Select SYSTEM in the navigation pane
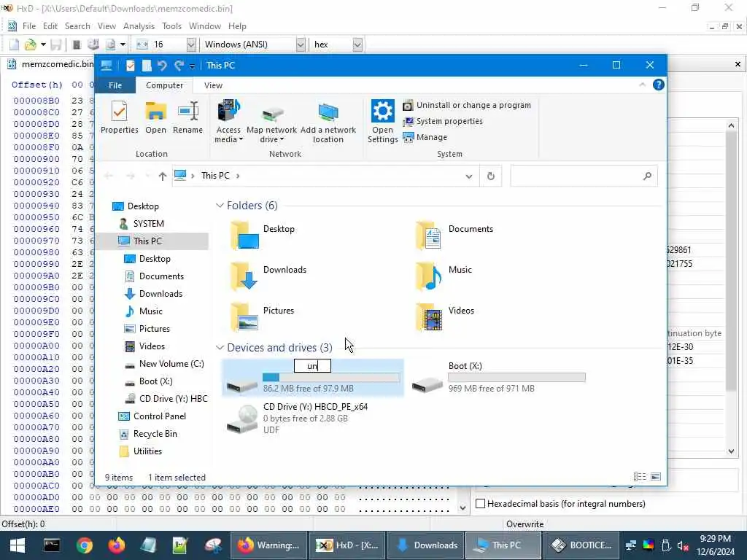This screenshot has width=747, height=560. pos(148,223)
